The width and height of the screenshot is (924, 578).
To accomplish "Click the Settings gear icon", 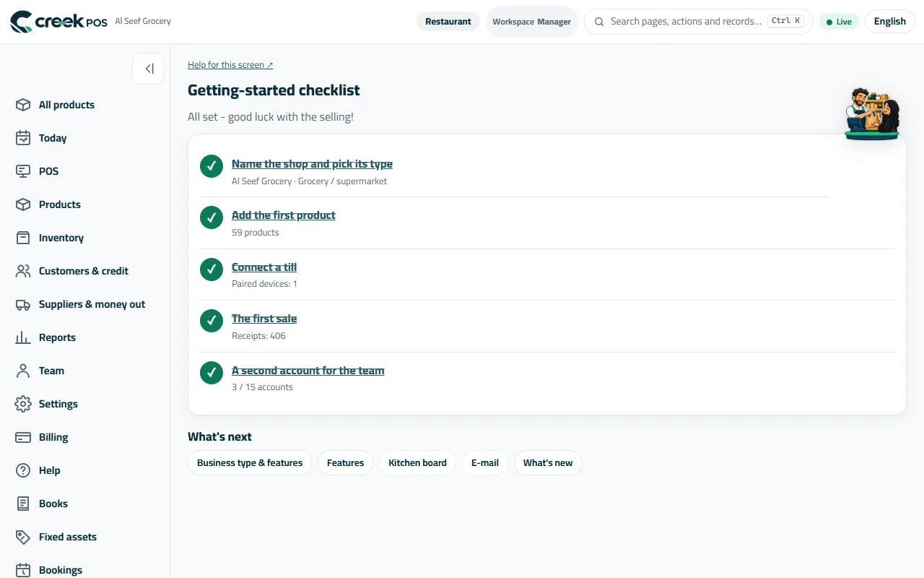I will pos(23,404).
